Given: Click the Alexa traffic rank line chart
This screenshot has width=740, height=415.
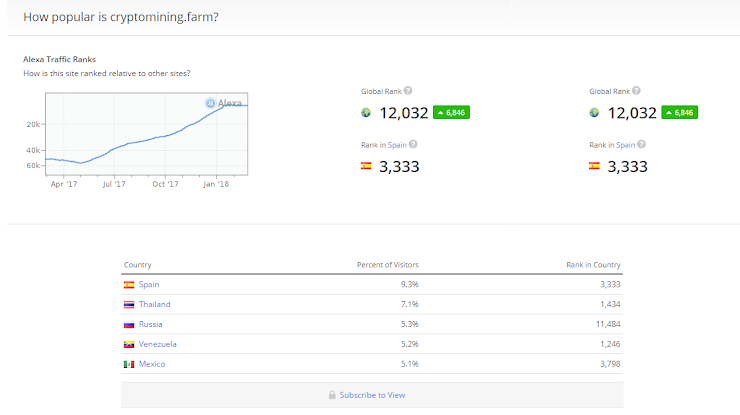Looking at the screenshot, I should click(146, 134).
